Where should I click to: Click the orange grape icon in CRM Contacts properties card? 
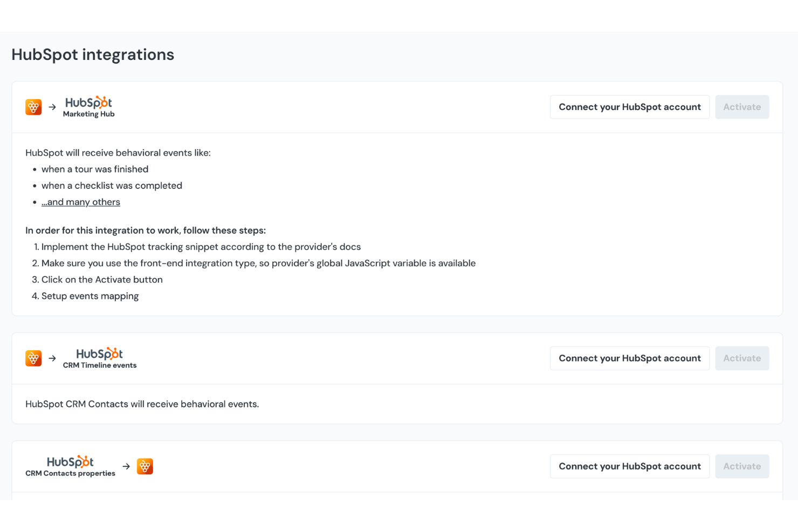145,466
